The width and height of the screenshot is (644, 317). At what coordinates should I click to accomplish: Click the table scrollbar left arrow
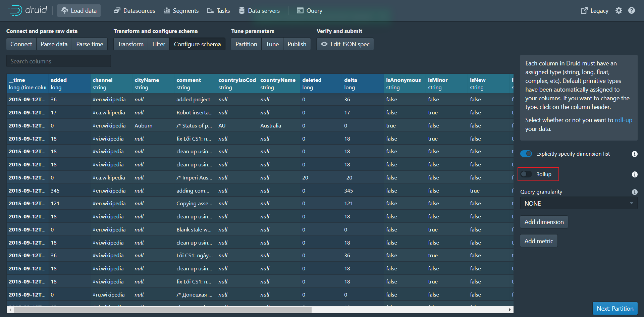(x=10, y=310)
